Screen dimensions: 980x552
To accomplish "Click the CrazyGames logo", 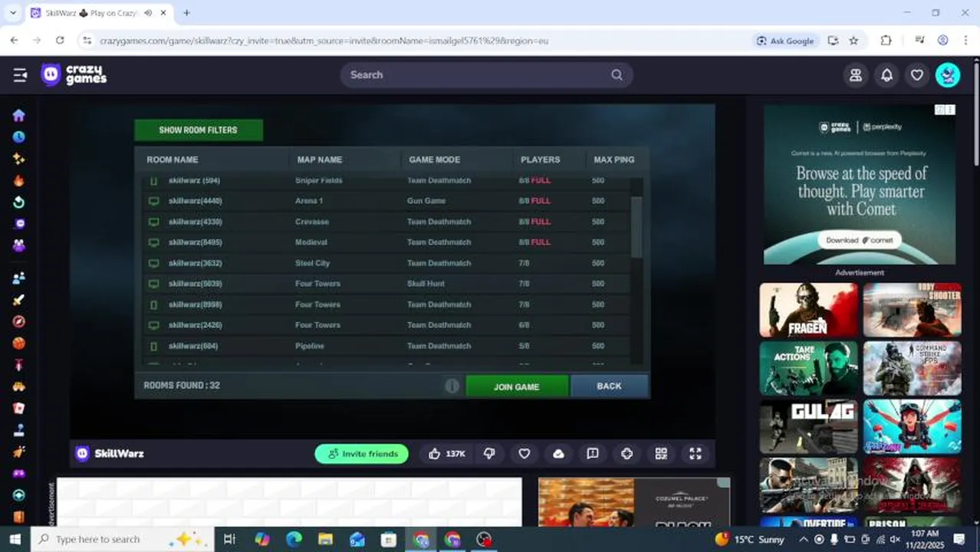I will click(74, 74).
